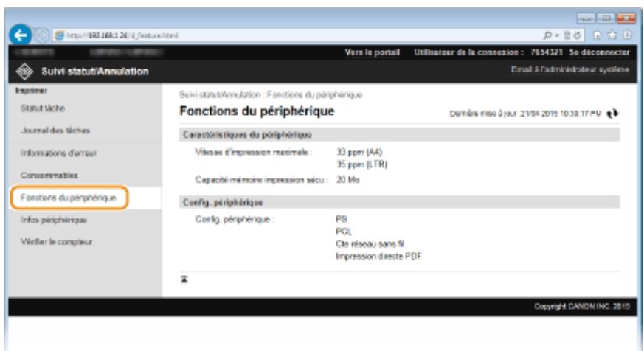Click the Fonctions du périphérique page heading
The width and height of the screenshot is (644, 351).
point(257,111)
